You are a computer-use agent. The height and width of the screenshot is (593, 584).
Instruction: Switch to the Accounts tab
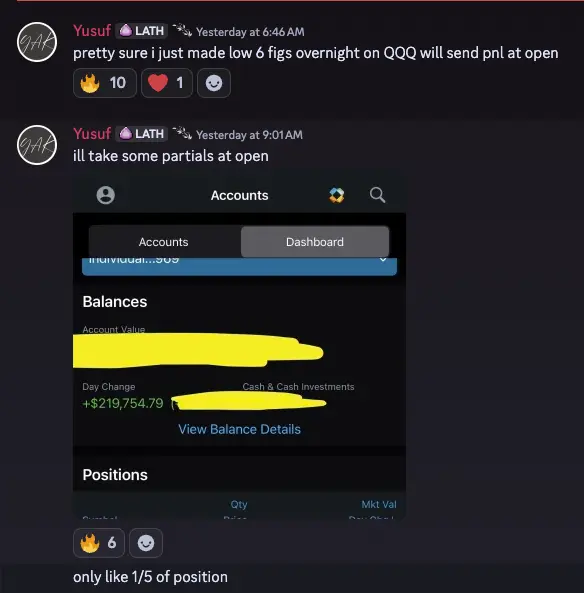pyautogui.click(x=163, y=242)
